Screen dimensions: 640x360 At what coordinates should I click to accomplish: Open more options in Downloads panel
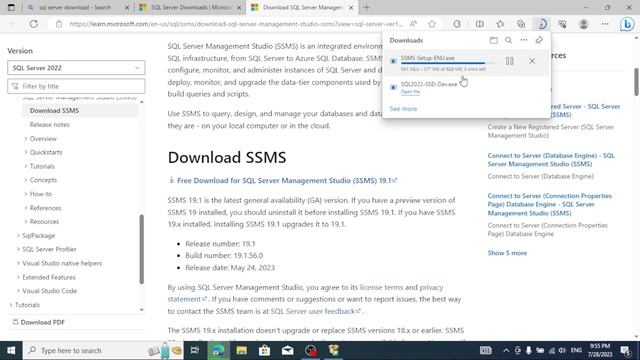[524, 40]
